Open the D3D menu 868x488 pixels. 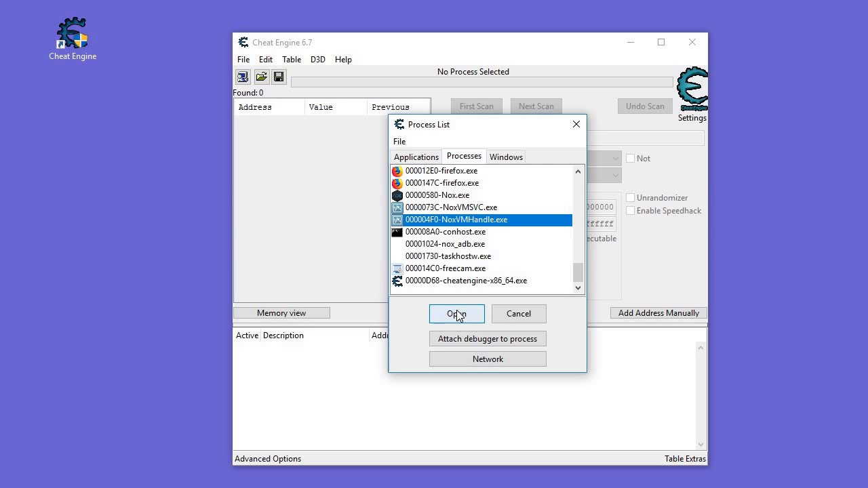(x=318, y=60)
